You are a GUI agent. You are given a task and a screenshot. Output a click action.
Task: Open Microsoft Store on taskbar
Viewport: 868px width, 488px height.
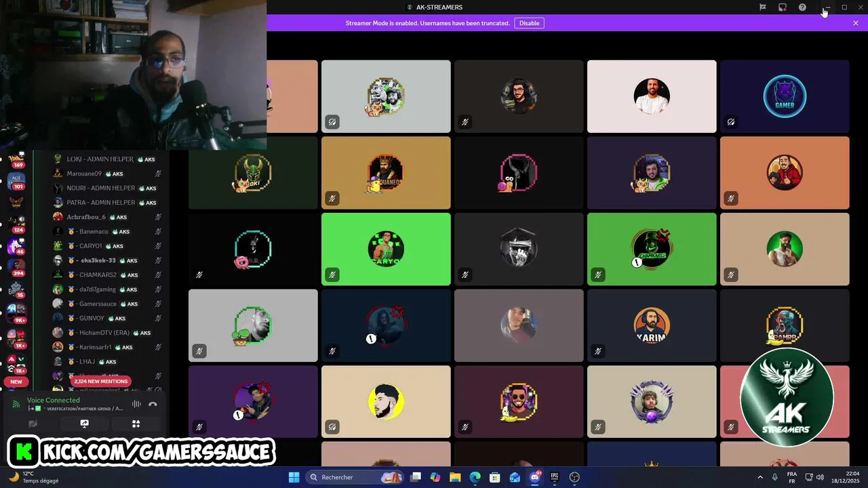click(495, 477)
